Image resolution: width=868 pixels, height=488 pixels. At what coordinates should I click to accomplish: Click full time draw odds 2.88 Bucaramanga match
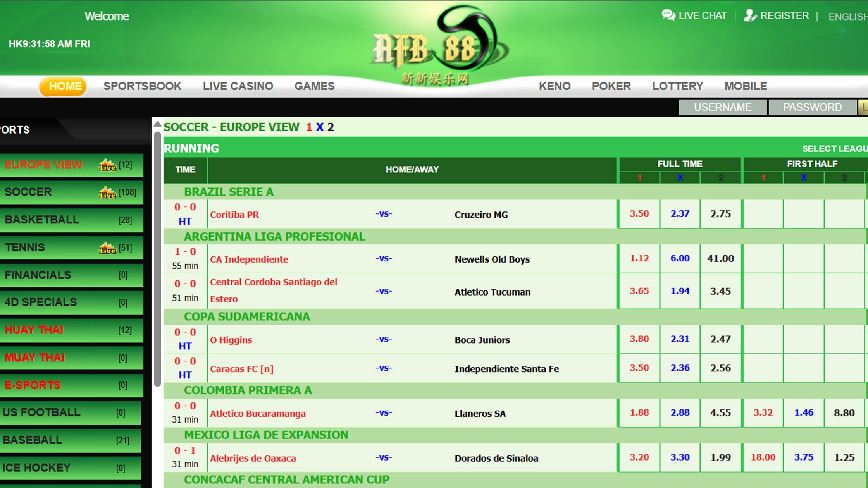pos(680,413)
